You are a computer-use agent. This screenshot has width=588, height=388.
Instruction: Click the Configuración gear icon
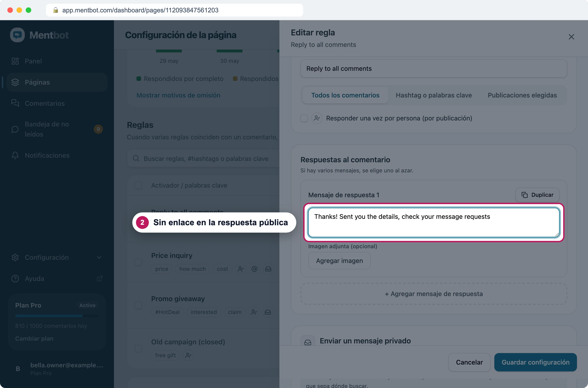15,257
